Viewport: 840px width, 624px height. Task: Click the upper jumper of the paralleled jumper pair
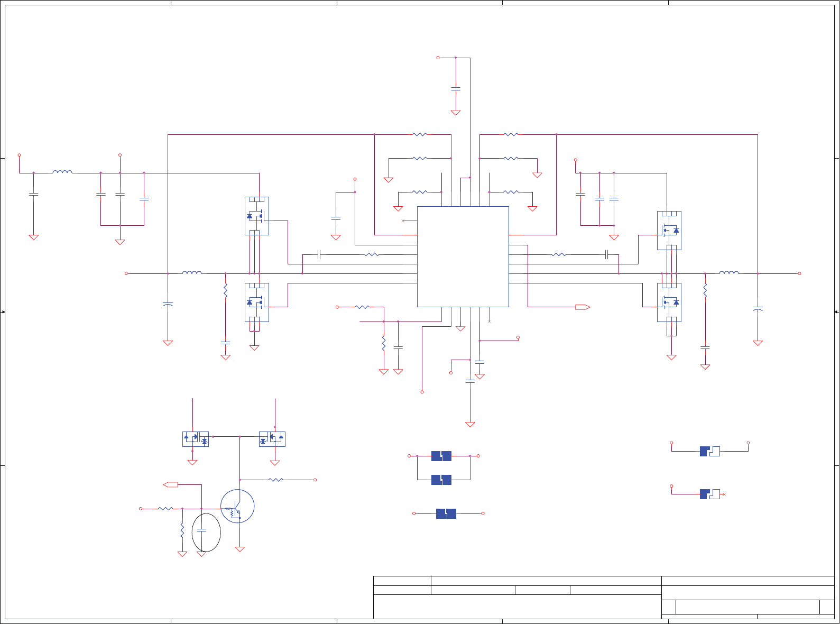coord(441,456)
